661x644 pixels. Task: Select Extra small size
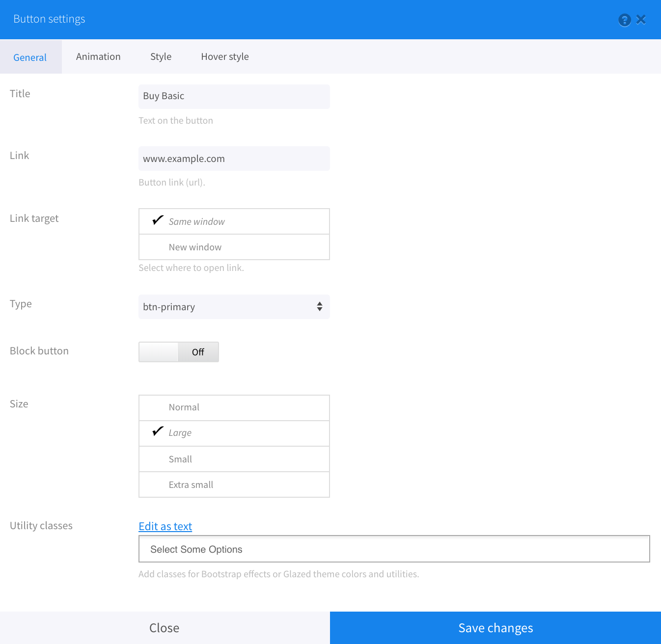point(234,485)
